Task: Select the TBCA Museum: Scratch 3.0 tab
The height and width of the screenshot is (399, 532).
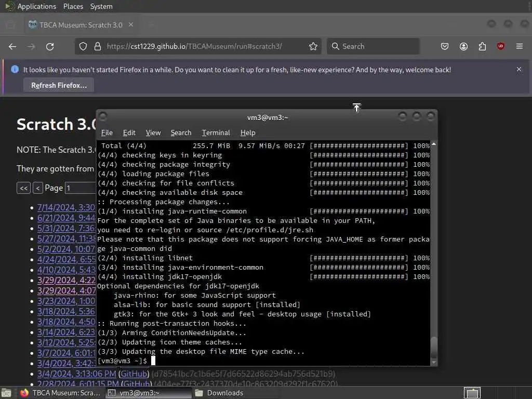Action: click(81, 25)
